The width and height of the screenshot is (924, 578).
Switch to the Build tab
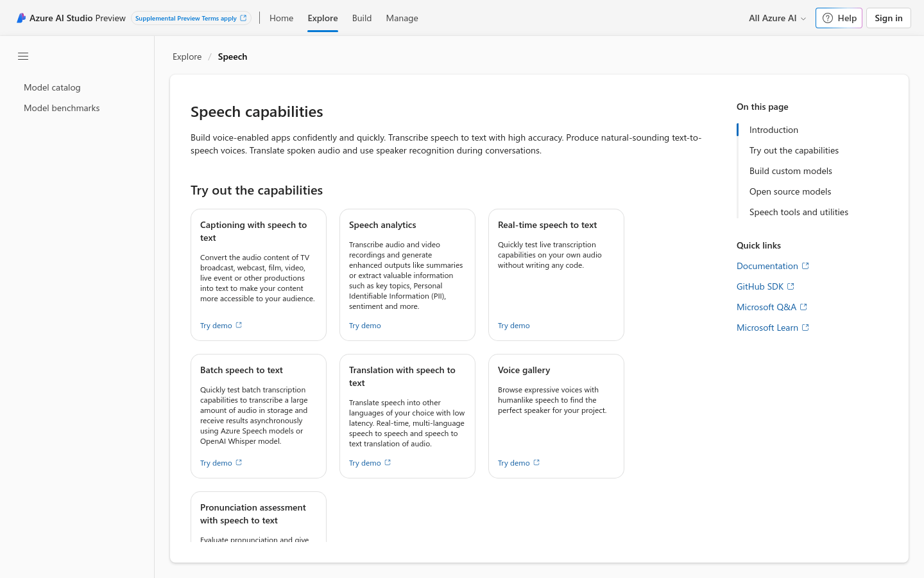pos(362,18)
